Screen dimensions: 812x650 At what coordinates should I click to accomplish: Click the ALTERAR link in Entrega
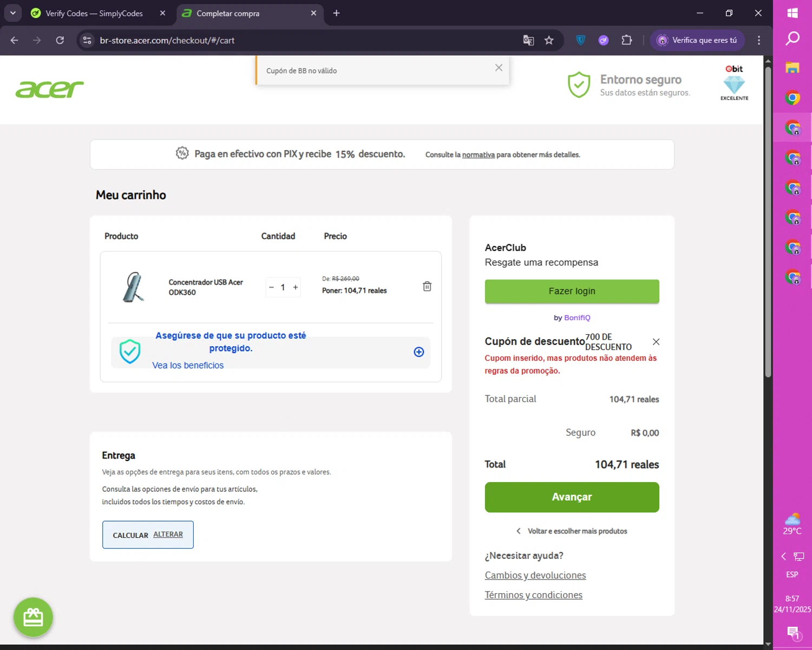(168, 535)
